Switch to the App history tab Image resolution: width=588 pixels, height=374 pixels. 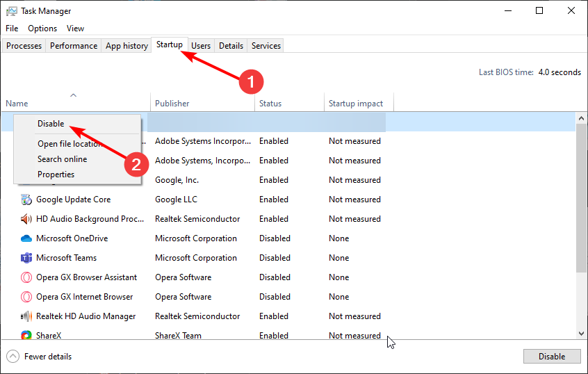(x=126, y=46)
